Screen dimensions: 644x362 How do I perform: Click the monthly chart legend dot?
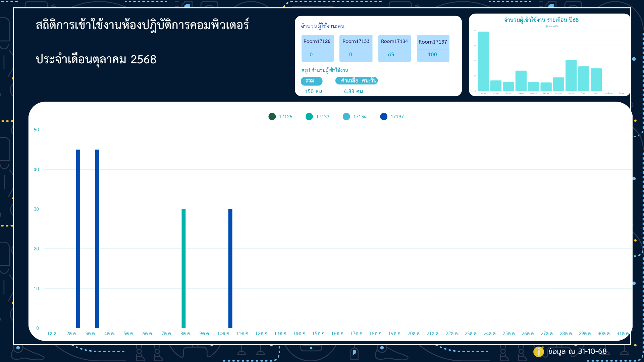point(547,26)
